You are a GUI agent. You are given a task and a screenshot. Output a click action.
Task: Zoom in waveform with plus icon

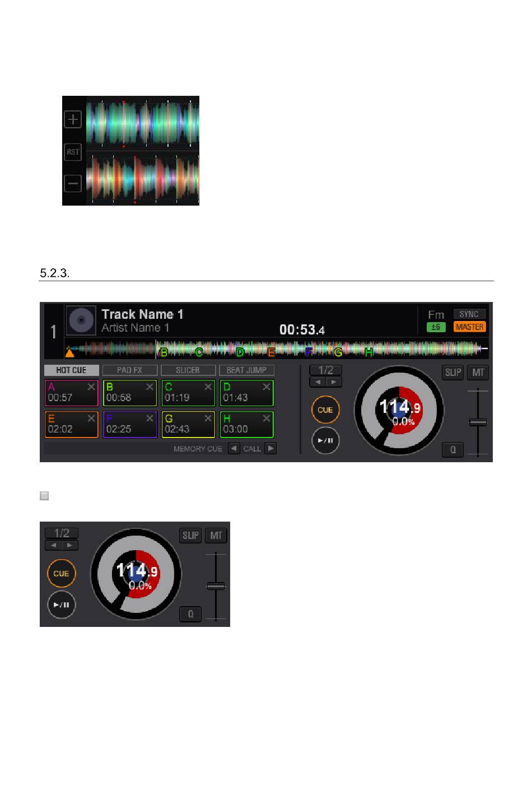[x=73, y=119]
